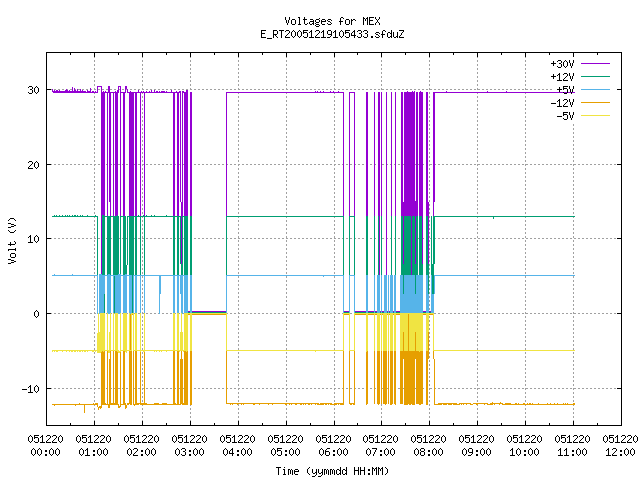This screenshot has height=480, width=640.
Task: Click the blue +5V legend line sample
Action: tap(595, 89)
